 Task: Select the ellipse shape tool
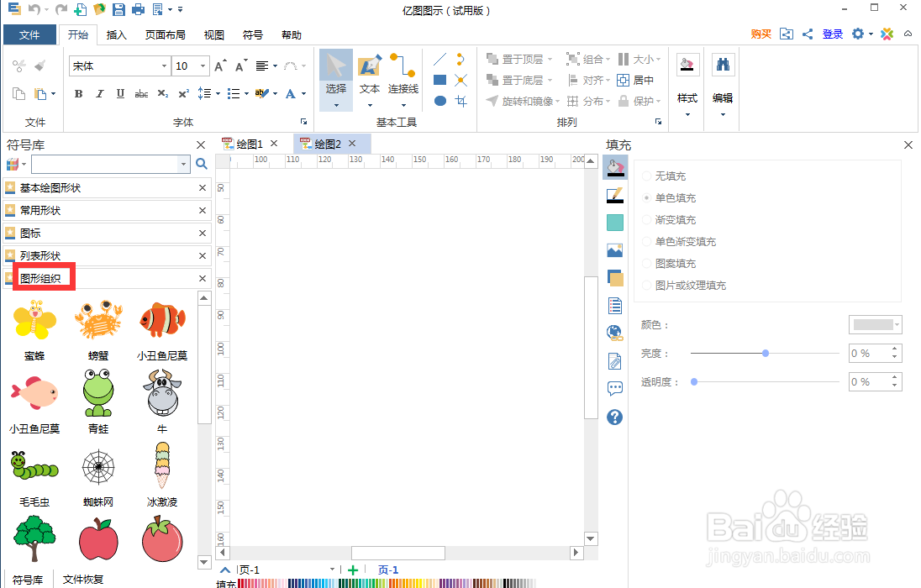[x=440, y=101]
